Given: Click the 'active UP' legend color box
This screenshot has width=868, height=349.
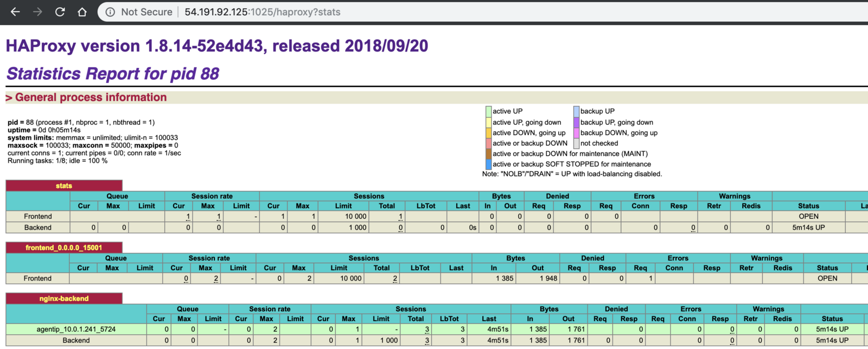Looking at the screenshot, I should (488, 111).
